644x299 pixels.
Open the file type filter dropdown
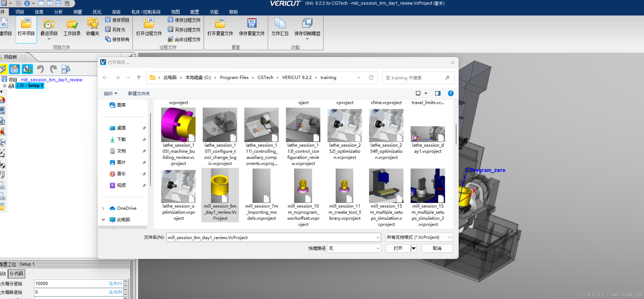click(x=449, y=237)
